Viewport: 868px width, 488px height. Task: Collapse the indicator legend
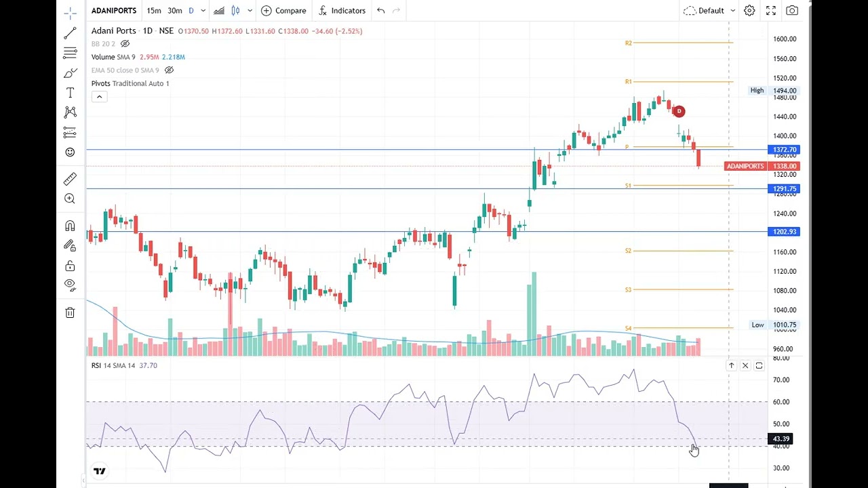(x=99, y=97)
